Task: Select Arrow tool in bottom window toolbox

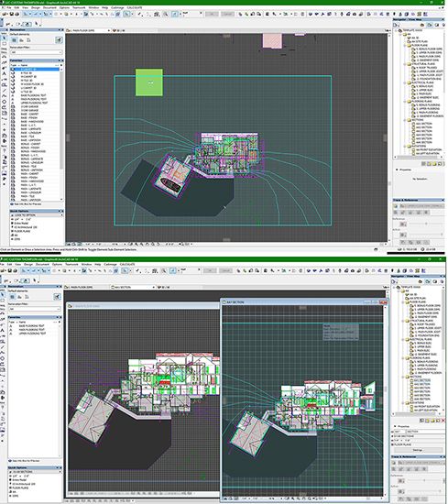Action: coord(3,294)
